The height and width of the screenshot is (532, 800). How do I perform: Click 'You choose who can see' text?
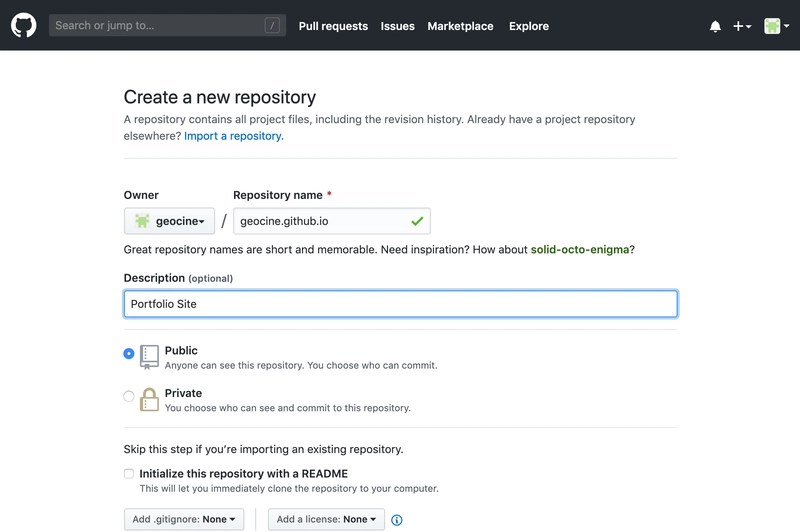tap(288, 408)
